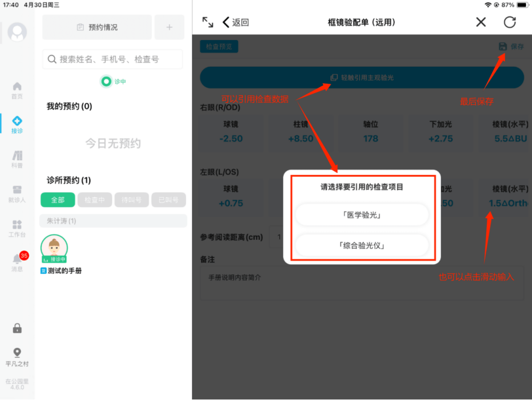This screenshot has width=532, height=400.
Task: Go back using the 返回 button
Action: [x=236, y=22]
